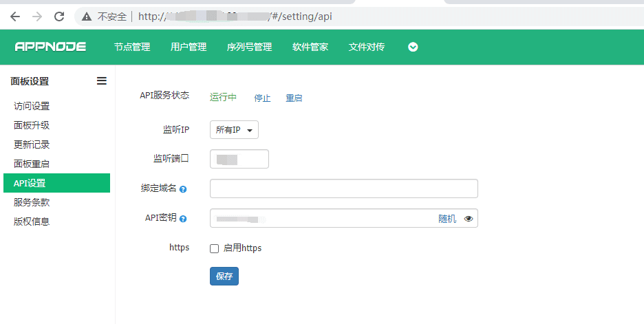Show API key with eye icon
644x324 pixels.
pyautogui.click(x=469, y=219)
